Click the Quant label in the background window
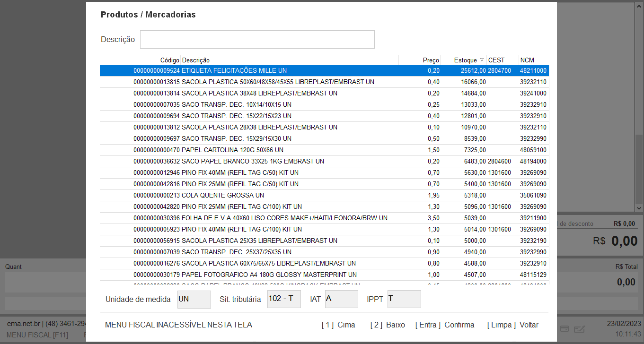Screen dimensions: 644x344 (14, 267)
